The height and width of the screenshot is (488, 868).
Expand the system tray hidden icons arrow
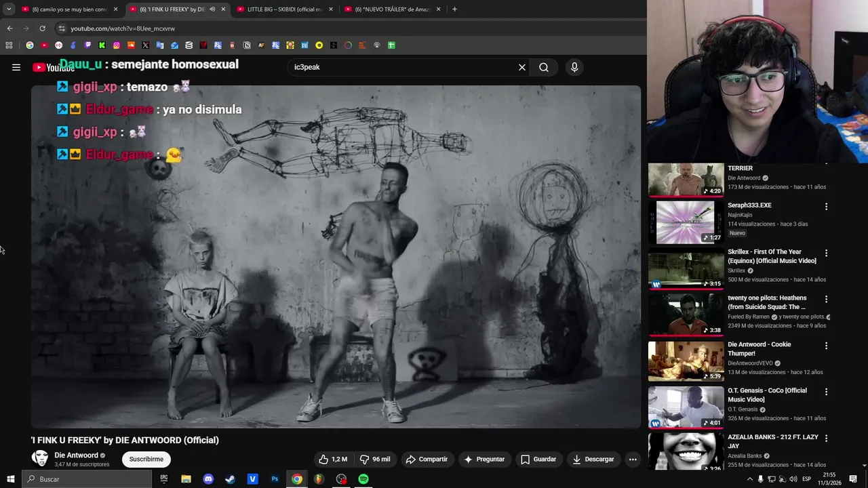click(749, 479)
